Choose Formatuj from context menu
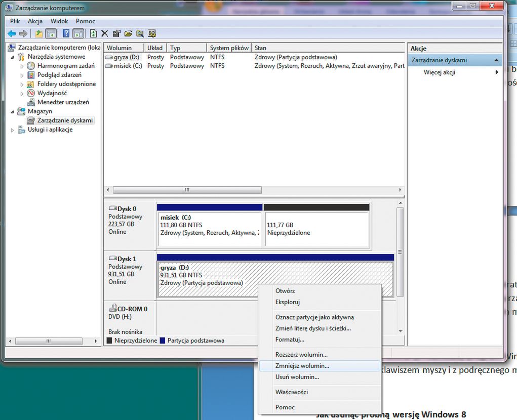The width and height of the screenshot is (517, 420). (320, 340)
